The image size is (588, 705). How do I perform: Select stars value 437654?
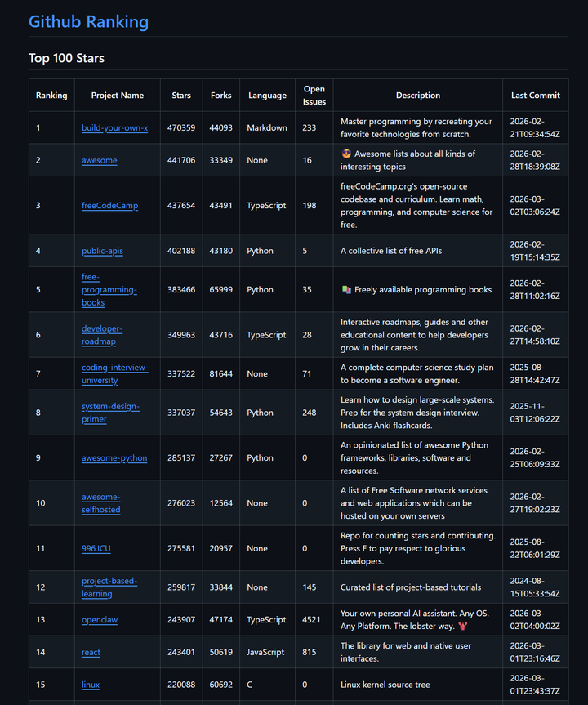point(181,206)
